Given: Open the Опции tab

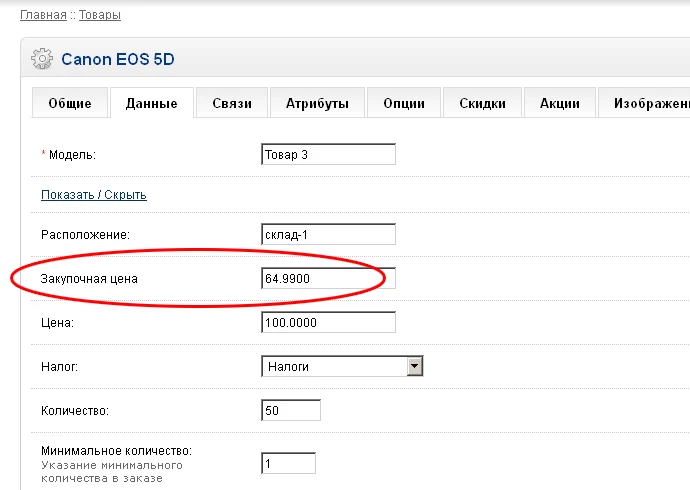Looking at the screenshot, I should 404,103.
